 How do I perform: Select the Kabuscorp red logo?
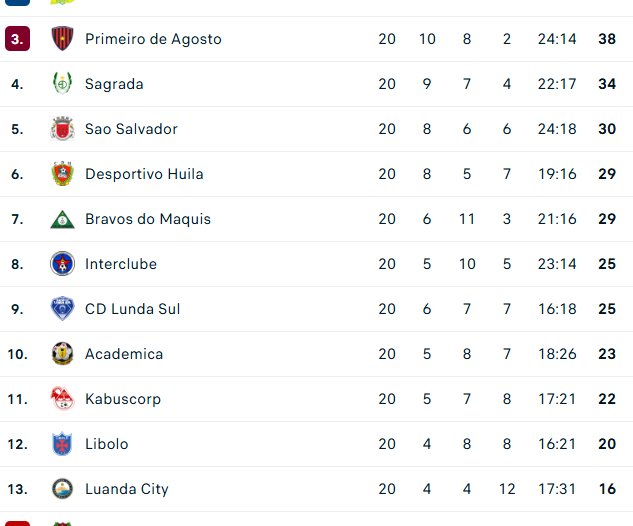click(63, 398)
